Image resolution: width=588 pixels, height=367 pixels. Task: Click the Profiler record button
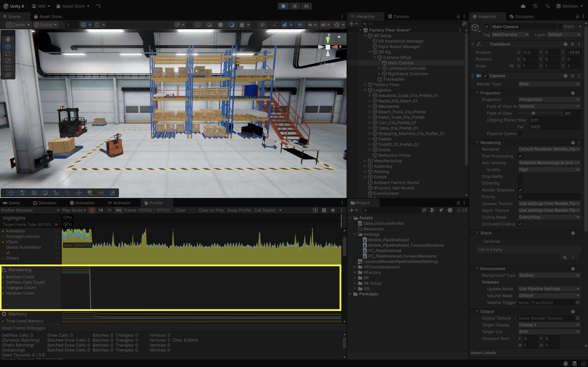click(92, 211)
